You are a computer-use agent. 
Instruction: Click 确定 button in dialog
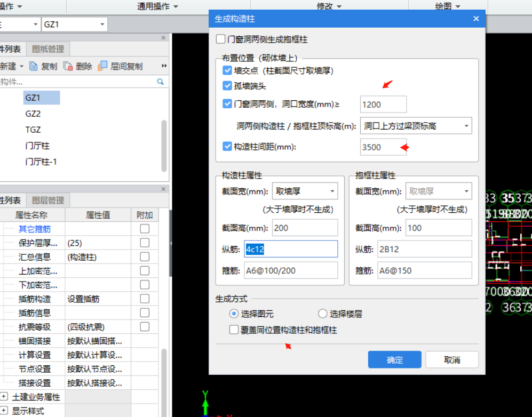(394, 360)
